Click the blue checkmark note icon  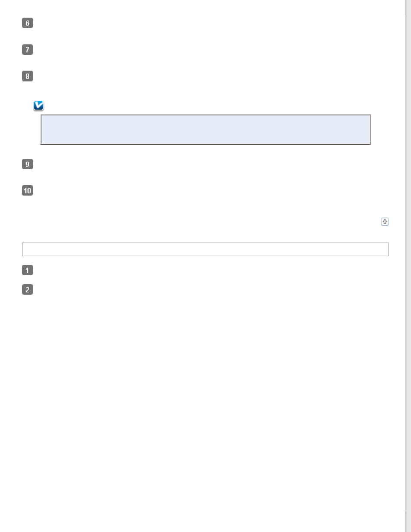39,106
